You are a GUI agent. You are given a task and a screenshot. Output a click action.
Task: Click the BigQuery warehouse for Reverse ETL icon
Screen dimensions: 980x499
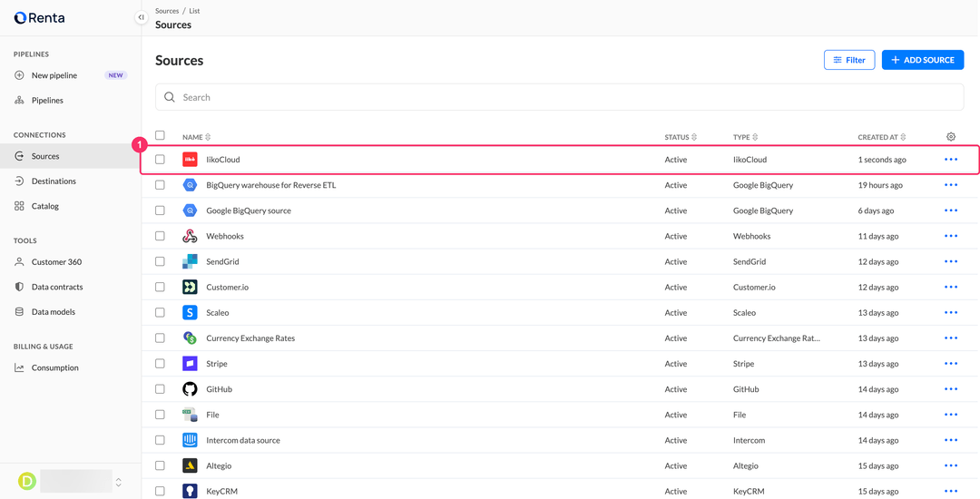pos(190,185)
